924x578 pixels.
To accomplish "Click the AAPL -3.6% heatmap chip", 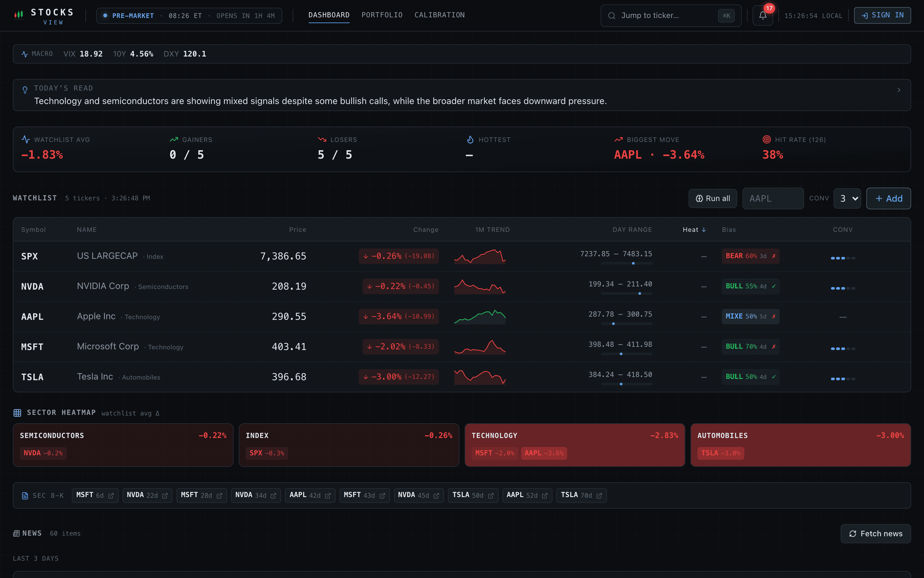I will point(544,453).
